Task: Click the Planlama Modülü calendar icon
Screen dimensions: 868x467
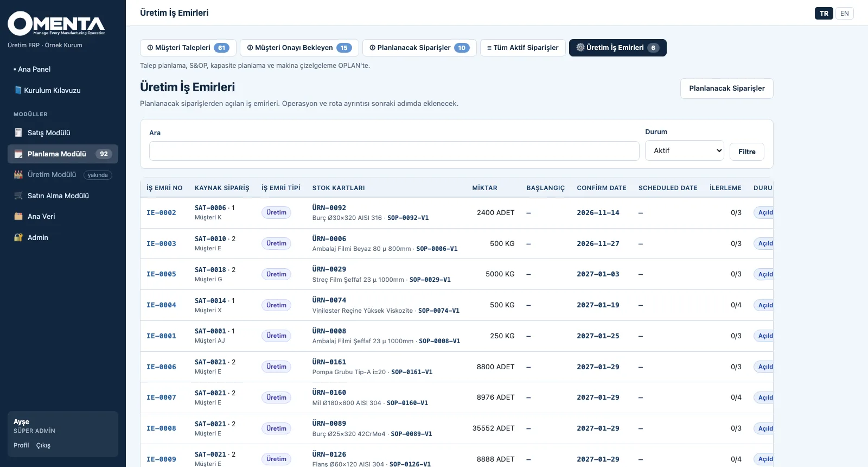Action: coord(18,154)
